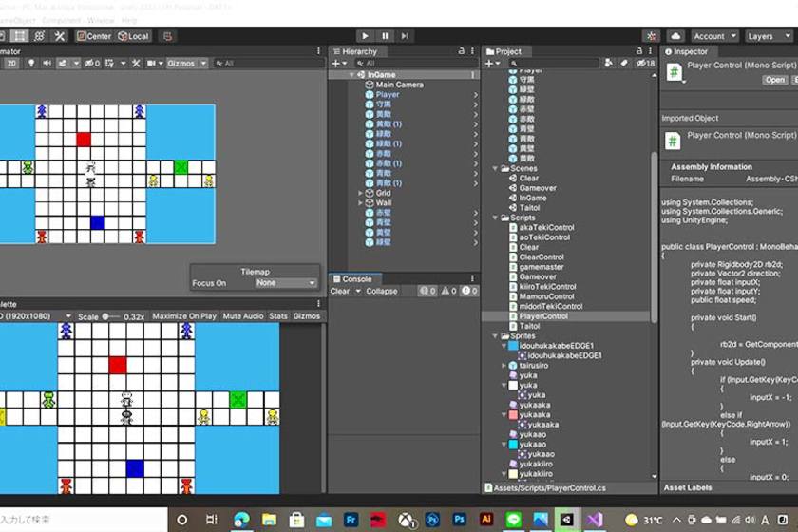This screenshot has width=798, height=532.
Task: Select the PlayerControl script in the Project
Action: 543,316
